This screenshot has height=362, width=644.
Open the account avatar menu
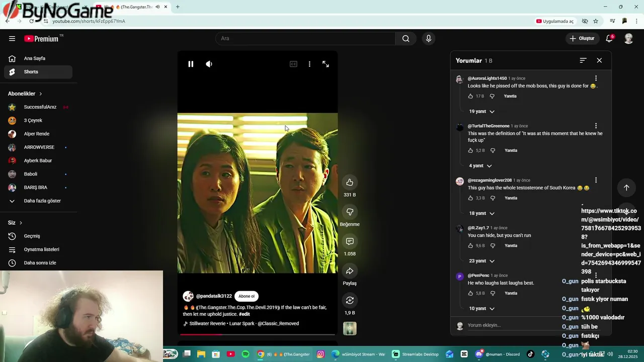pyautogui.click(x=628, y=39)
